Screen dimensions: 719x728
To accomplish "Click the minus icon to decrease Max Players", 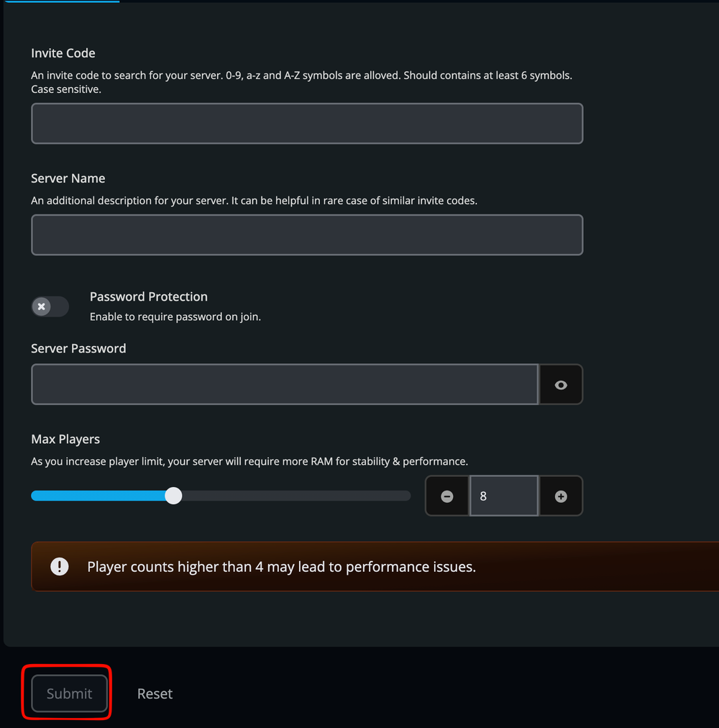I will pos(446,496).
